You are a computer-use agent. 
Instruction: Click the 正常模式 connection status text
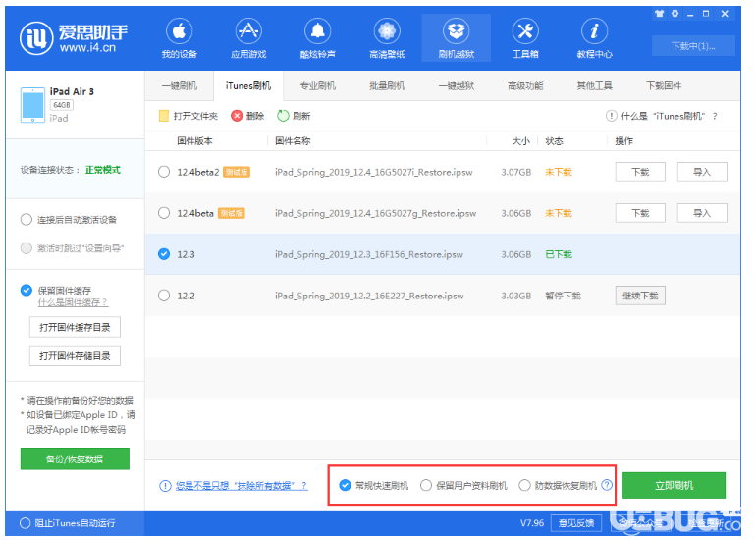[103, 170]
